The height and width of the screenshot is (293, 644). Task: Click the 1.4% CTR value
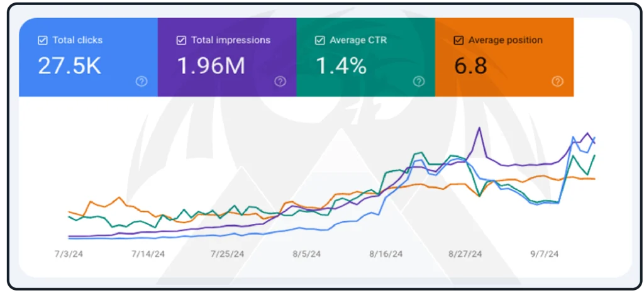click(340, 65)
